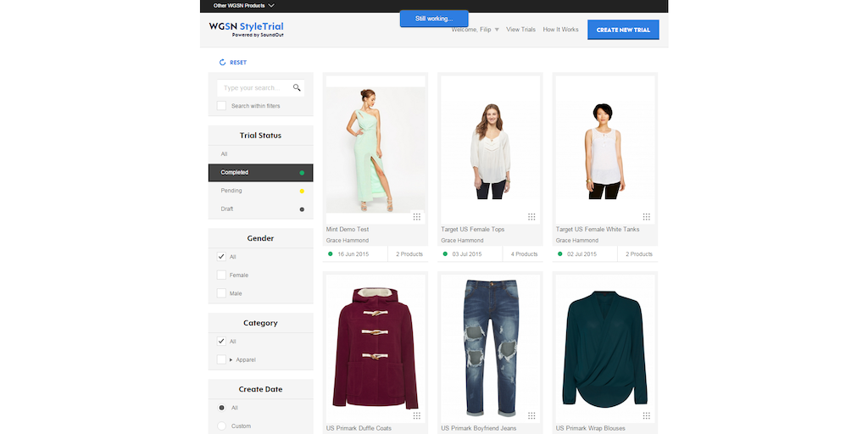The width and height of the screenshot is (868, 434).
Task: Click the Reset circular arrow icon
Action: click(x=223, y=63)
